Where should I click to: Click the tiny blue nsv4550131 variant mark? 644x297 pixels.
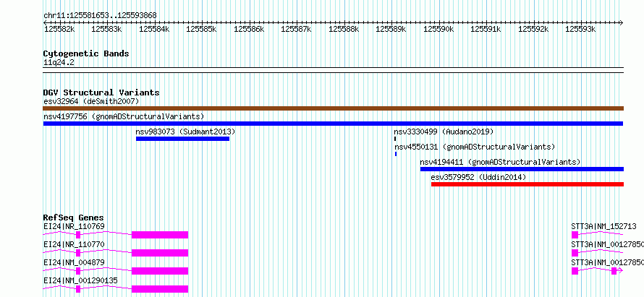click(x=396, y=154)
